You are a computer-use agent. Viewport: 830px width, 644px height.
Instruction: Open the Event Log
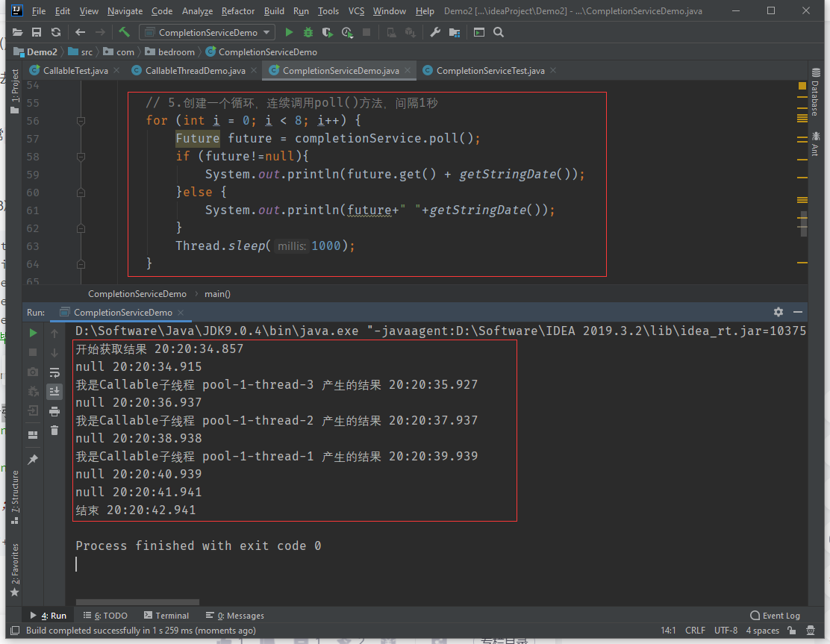click(775, 616)
